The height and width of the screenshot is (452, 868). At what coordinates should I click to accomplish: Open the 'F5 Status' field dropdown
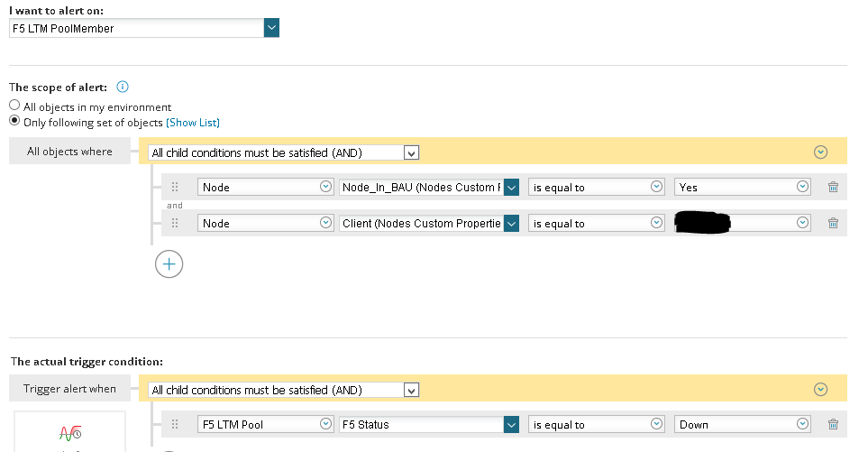[511, 424]
